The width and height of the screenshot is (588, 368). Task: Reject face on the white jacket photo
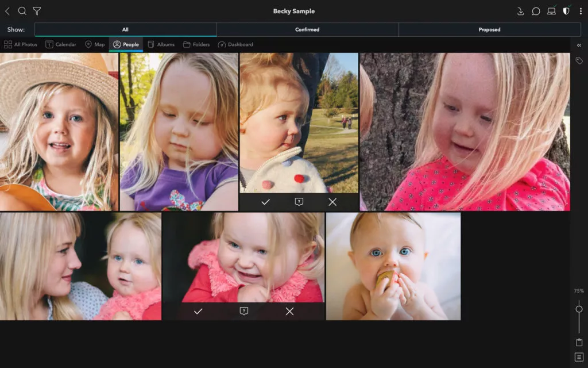tap(332, 202)
